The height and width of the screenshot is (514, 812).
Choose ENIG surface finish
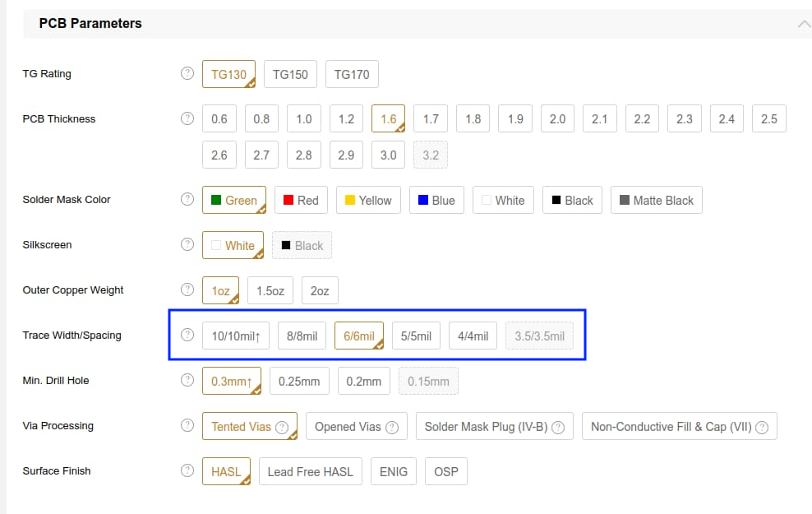point(394,471)
